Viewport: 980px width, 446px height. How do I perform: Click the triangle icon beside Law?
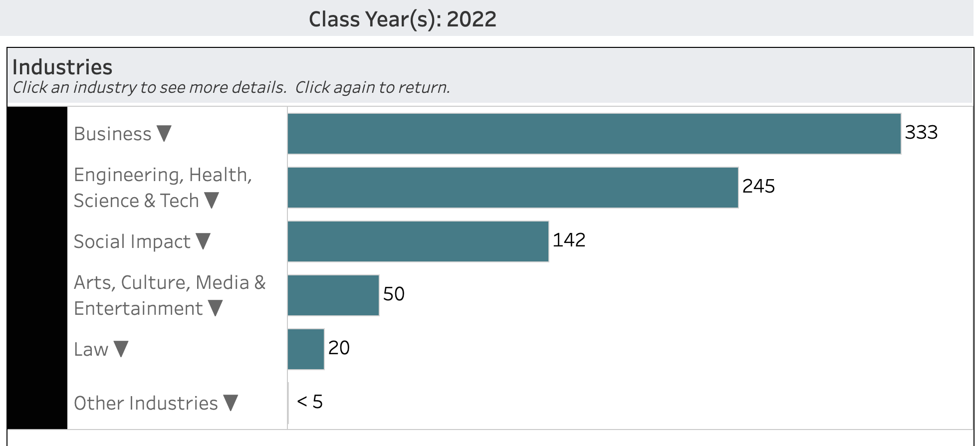click(x=121, y=349)
